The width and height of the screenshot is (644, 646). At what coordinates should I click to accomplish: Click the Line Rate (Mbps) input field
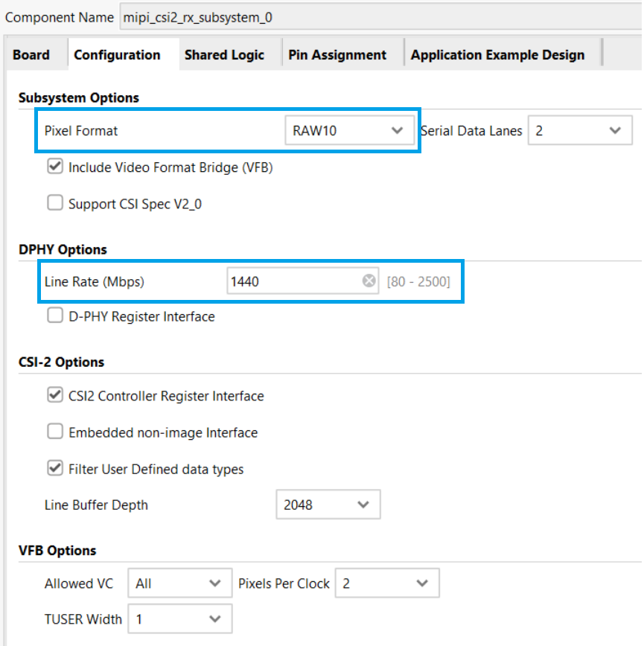294,281
